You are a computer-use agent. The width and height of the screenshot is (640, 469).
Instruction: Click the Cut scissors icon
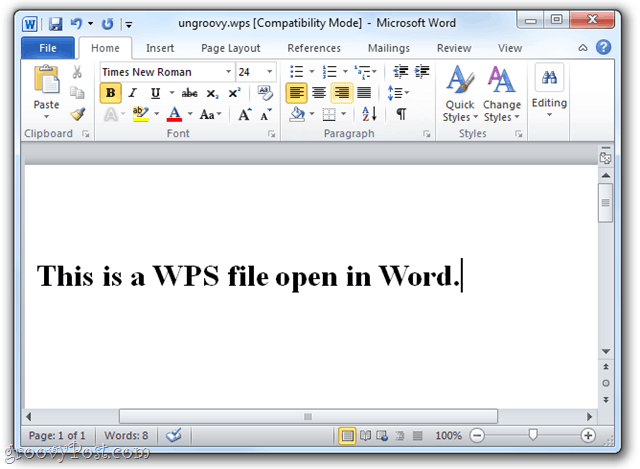77,72
